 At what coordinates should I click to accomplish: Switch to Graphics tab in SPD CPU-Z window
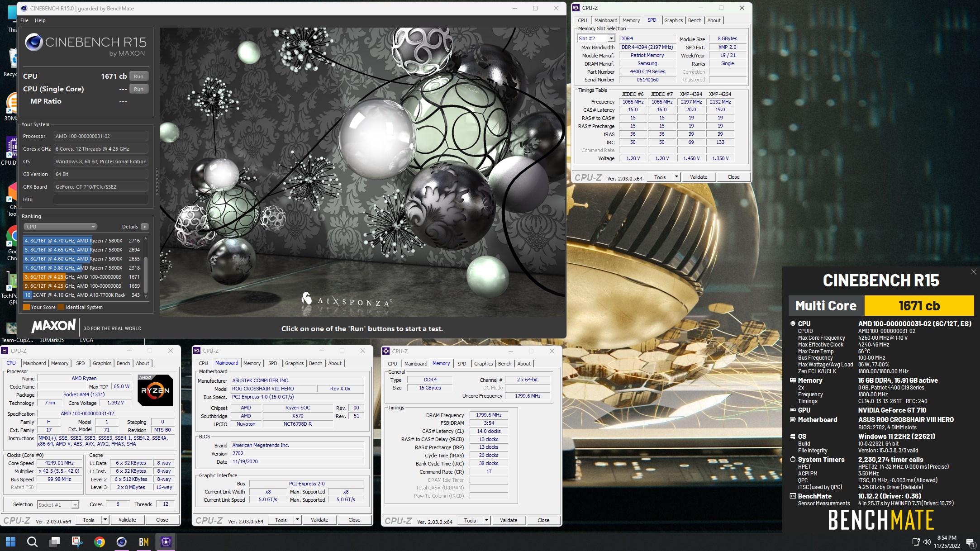673,20
